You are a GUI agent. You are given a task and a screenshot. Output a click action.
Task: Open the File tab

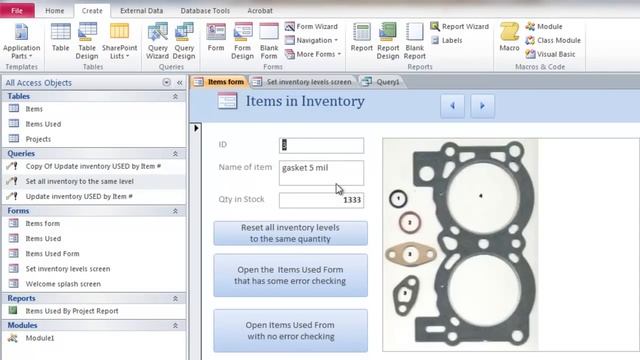[17, 11]
